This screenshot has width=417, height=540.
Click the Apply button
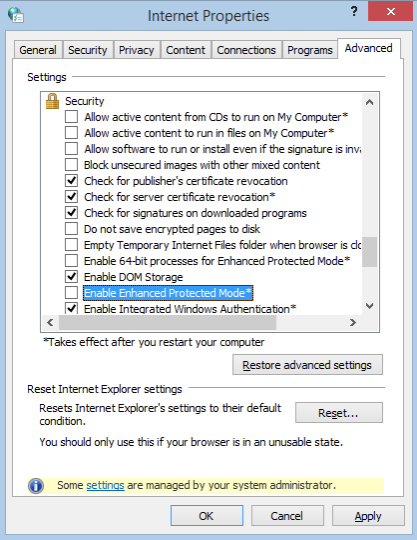(x=368, y=516)
